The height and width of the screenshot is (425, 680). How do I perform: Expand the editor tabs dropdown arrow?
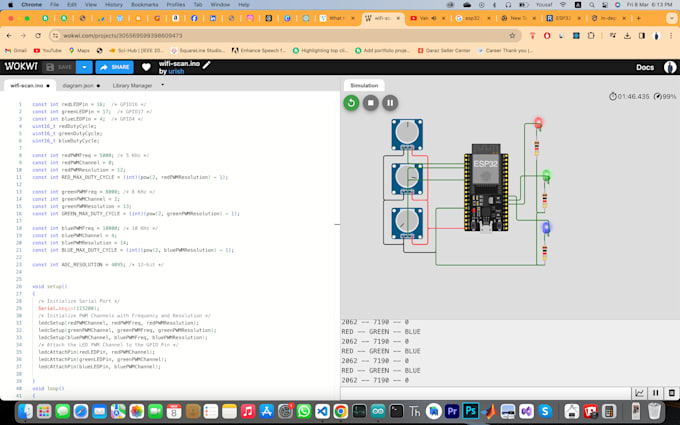[163, 86]
